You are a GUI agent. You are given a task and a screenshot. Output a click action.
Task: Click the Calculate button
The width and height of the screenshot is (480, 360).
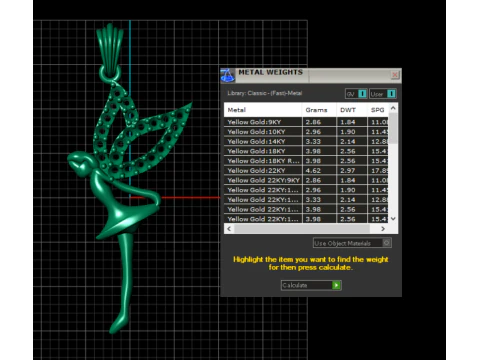point(311,285)
